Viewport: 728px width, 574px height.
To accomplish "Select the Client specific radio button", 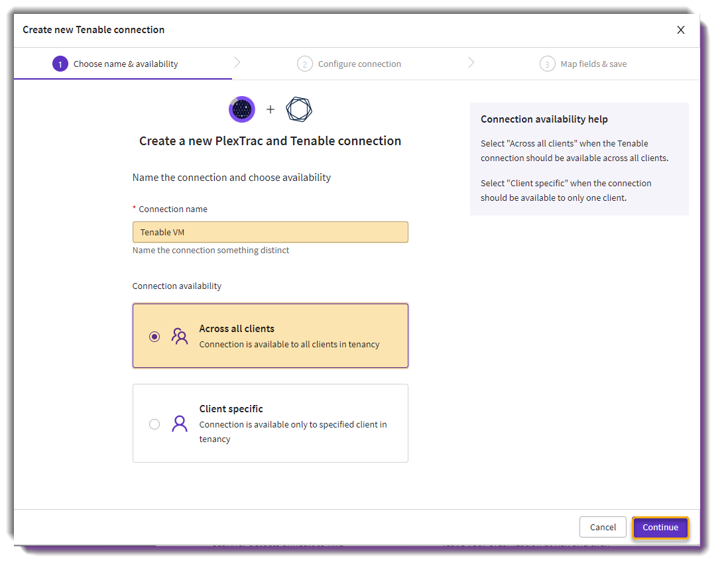I will click(x=154, y=424).
